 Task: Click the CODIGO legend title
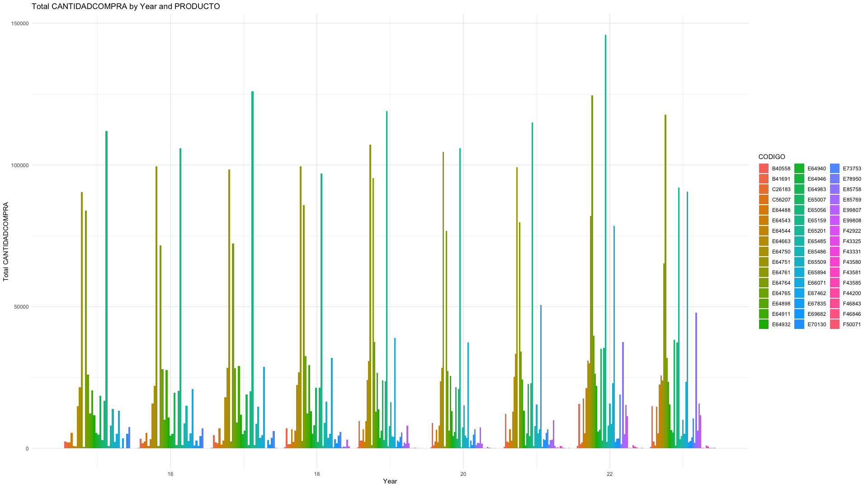772,157
